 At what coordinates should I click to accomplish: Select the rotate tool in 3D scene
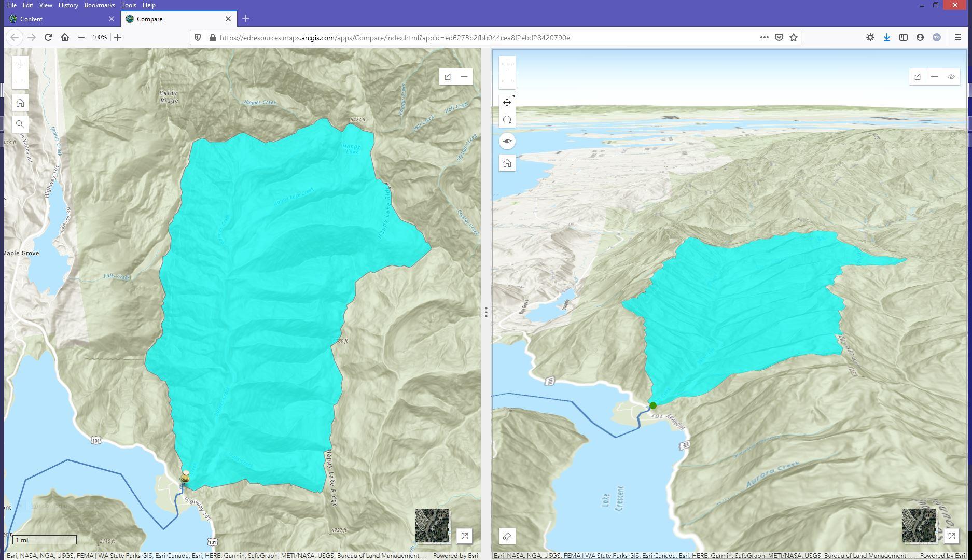point(507,120)
